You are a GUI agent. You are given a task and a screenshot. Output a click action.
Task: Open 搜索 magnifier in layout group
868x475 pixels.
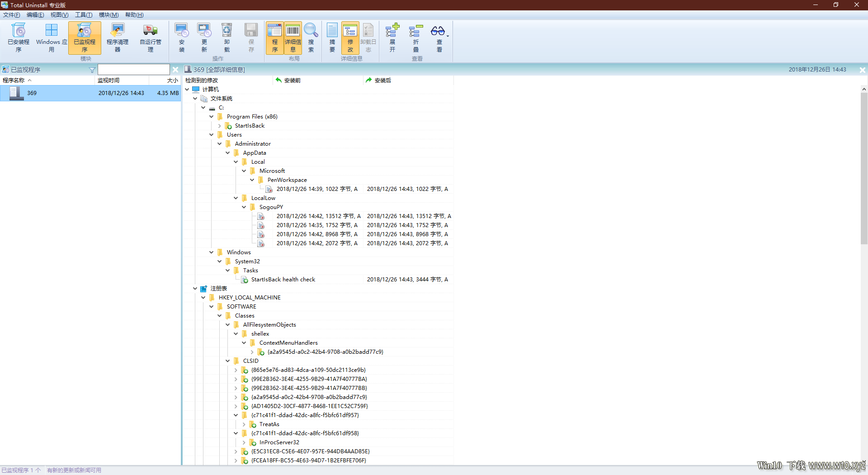(311, 38)
